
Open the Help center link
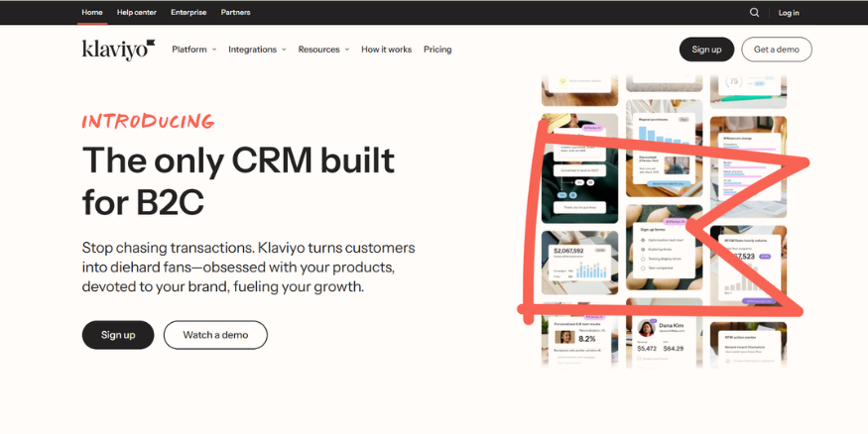[137, 13]
